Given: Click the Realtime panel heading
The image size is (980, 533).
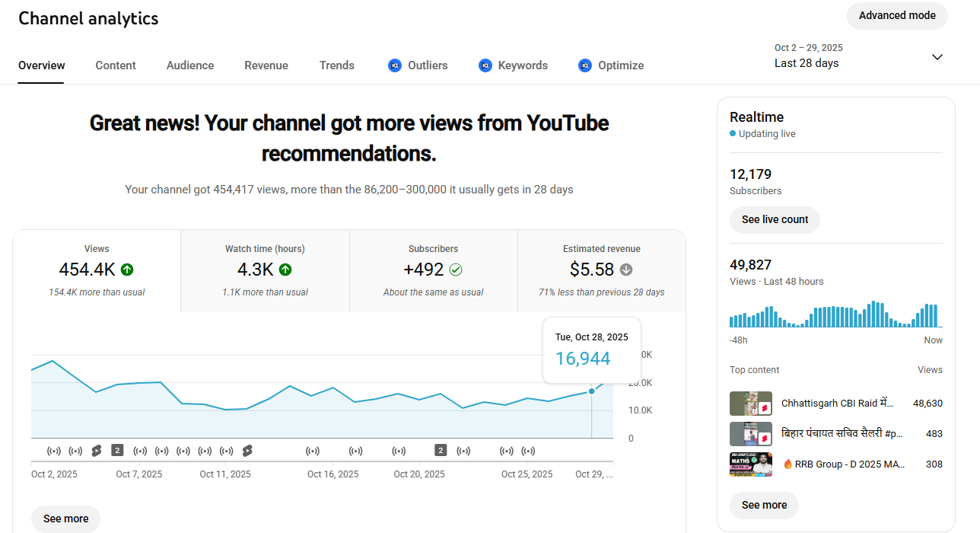Looking at the screenshot, I should coord(756,117).
